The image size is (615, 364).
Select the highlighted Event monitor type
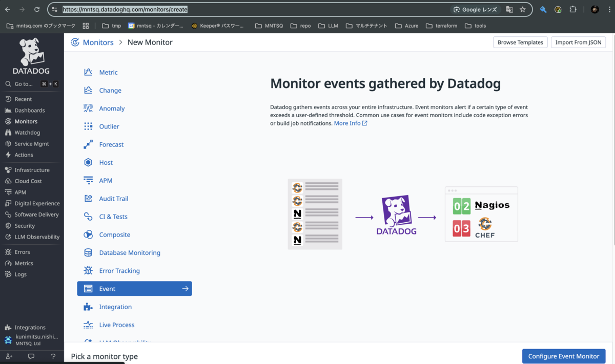click(134, 289)
